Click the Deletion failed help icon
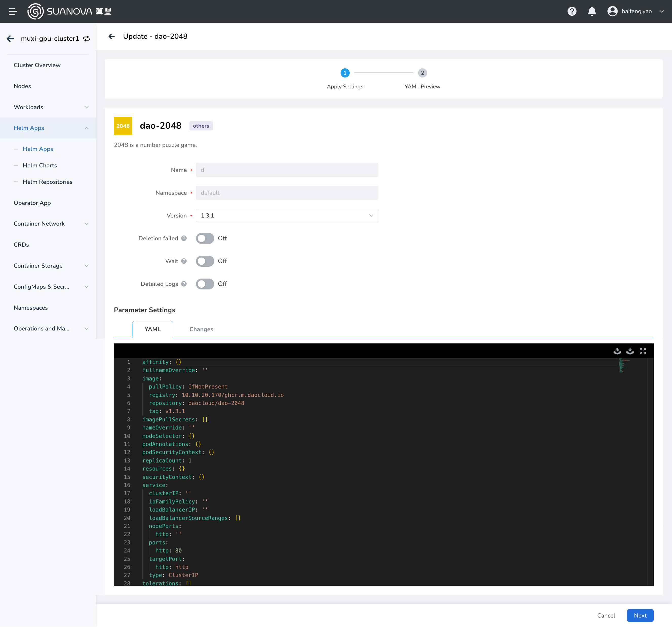Screen dimensions: 672x627 tap(184, 238)
